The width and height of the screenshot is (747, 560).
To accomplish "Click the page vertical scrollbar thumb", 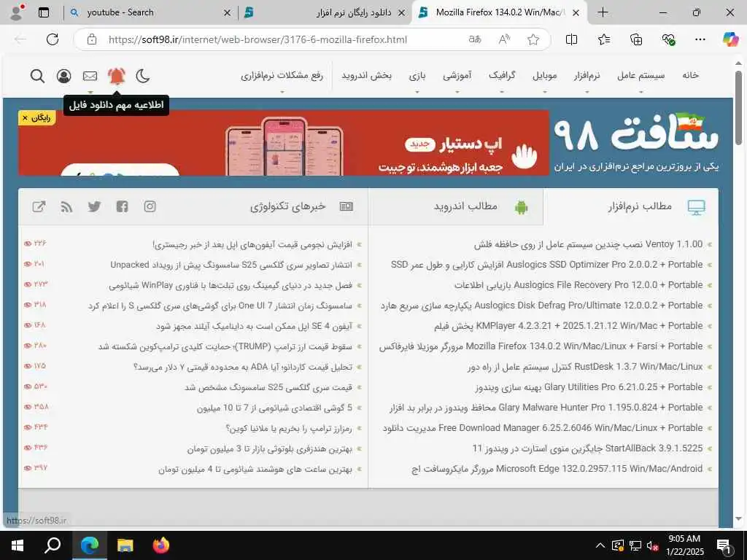I will point(738,108).
